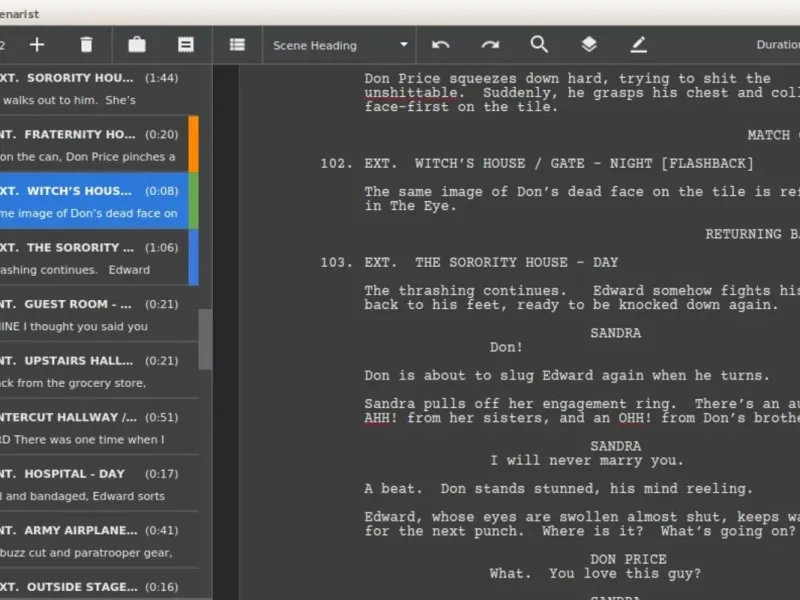Select SORORITY HOU... (1:44) scene
The height and width of the screenshot is (600, 800).
click(99, 89)
